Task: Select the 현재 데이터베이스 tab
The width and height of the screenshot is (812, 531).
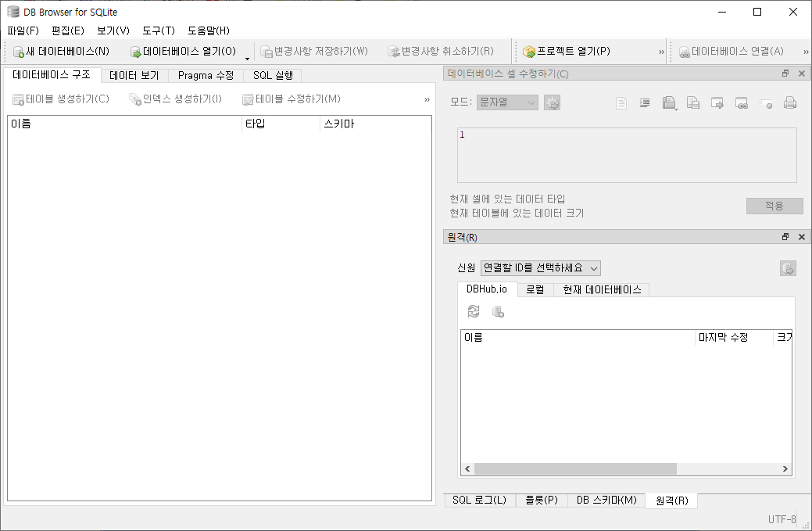Action: (602, 289)
